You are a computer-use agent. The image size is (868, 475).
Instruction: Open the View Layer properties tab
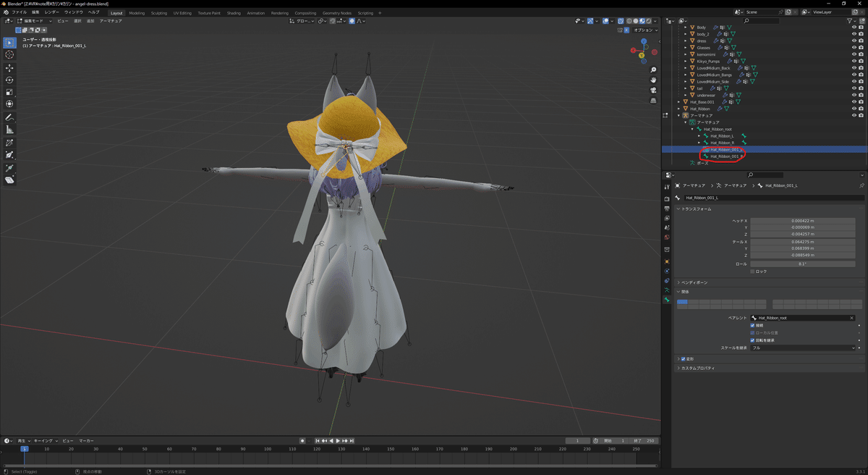pos(666,217)
